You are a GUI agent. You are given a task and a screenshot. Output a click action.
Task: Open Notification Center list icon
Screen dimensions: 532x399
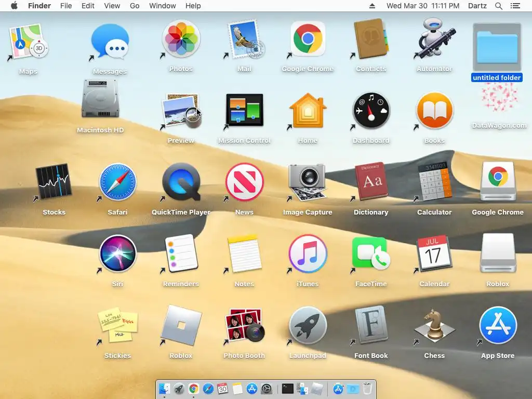[x=515, y=6]
